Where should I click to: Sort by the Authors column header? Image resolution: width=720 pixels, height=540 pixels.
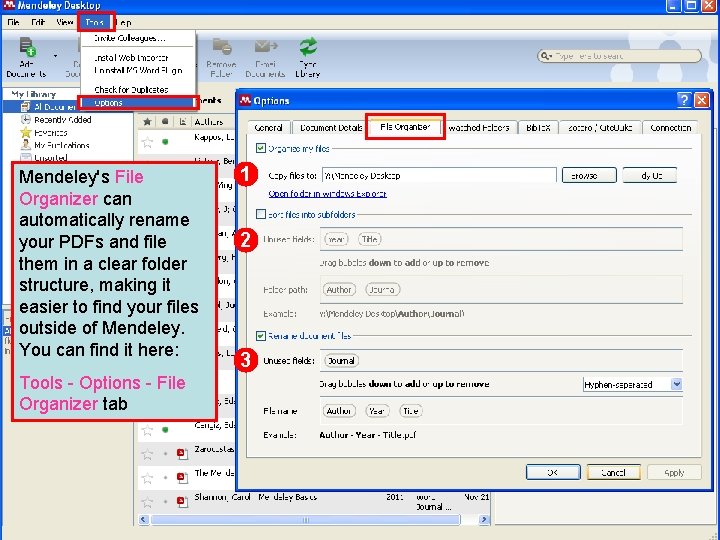208,122
